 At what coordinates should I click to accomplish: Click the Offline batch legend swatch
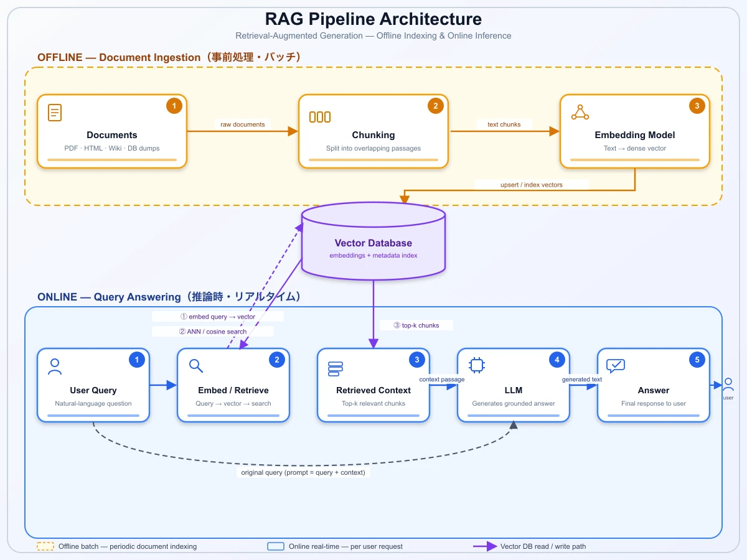click(x=45, y=546)
